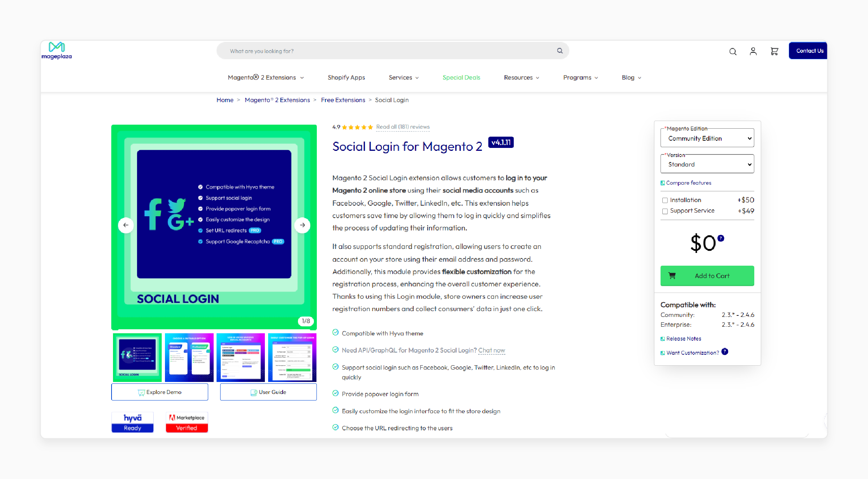This screenshot has width=868, height=479.
Task: Open the Release Notes link
Action: pyautogui.click(x=684, y=339)
